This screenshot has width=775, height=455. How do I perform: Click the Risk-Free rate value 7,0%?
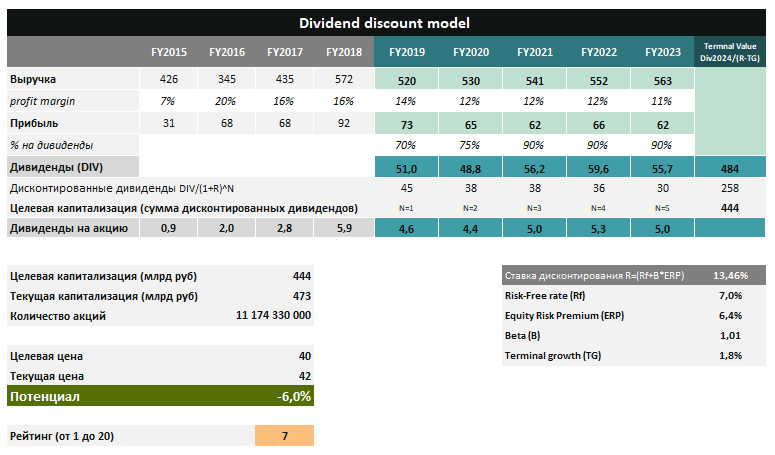tap(729, 296)
